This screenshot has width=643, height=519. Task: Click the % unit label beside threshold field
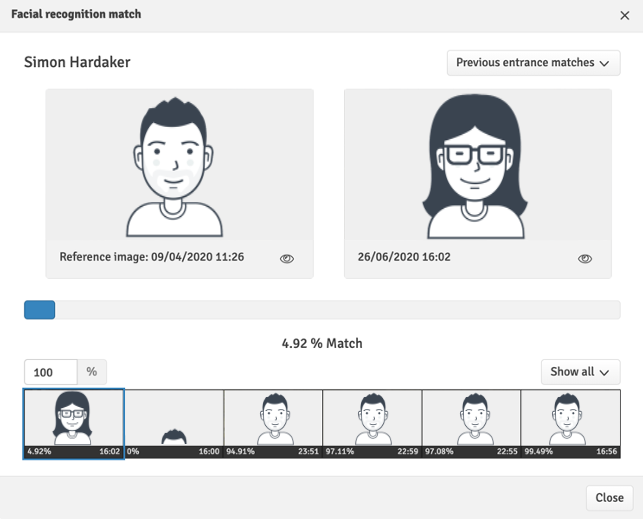point(92,372)
